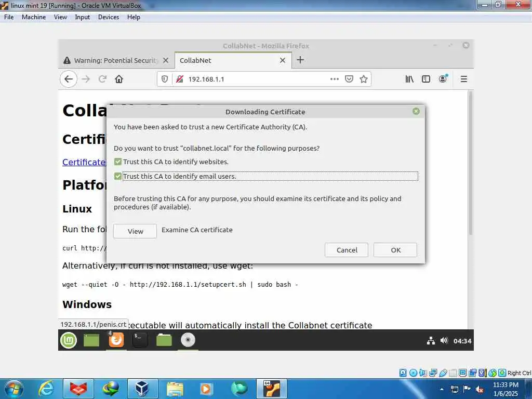532x399 pixels.
Task: Confirm certificate trust with OK
Action: pos(395,250)
